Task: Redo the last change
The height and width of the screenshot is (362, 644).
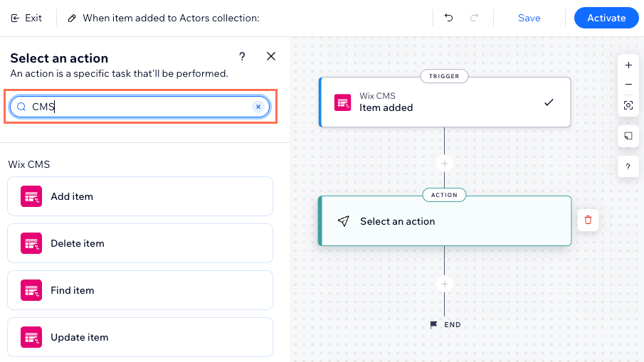Action: coord(475,18)
